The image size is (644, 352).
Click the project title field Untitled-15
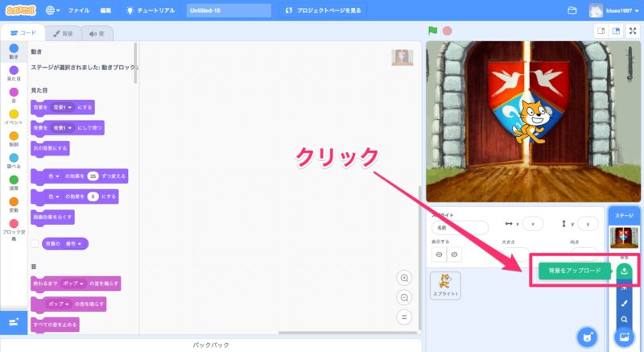[x=228, y=10]
